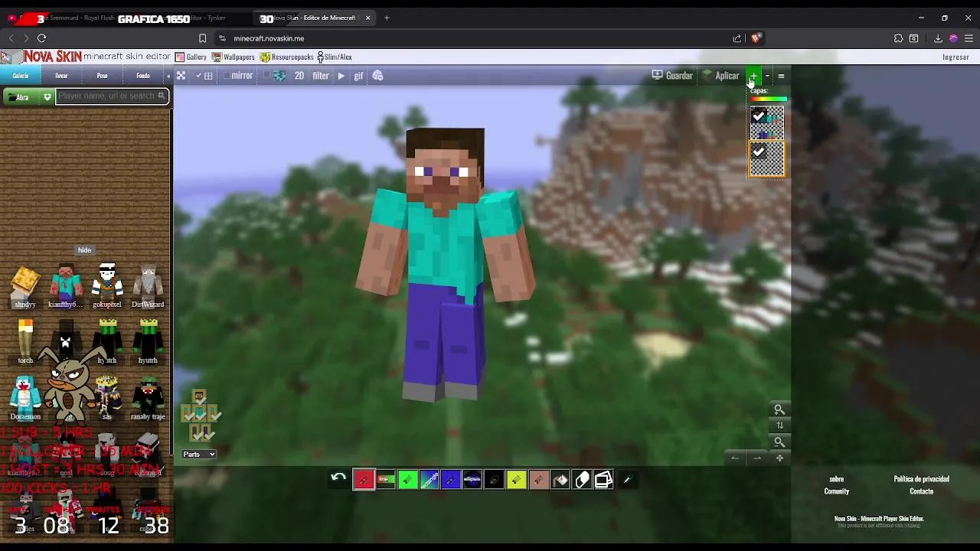Open the Galeria tab

click(x=21, y=75)
